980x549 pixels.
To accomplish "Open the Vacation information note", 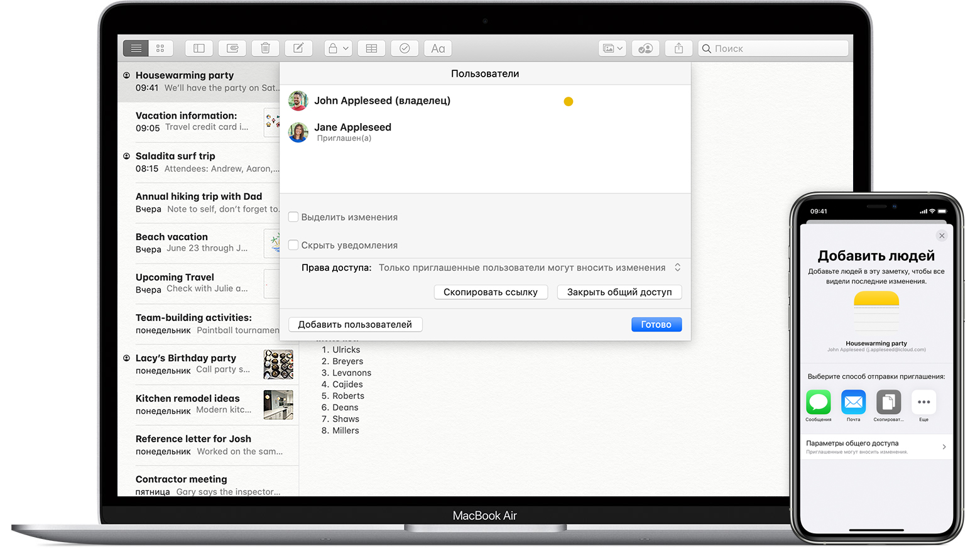I will pyautogui.click(x=199, y=122).
